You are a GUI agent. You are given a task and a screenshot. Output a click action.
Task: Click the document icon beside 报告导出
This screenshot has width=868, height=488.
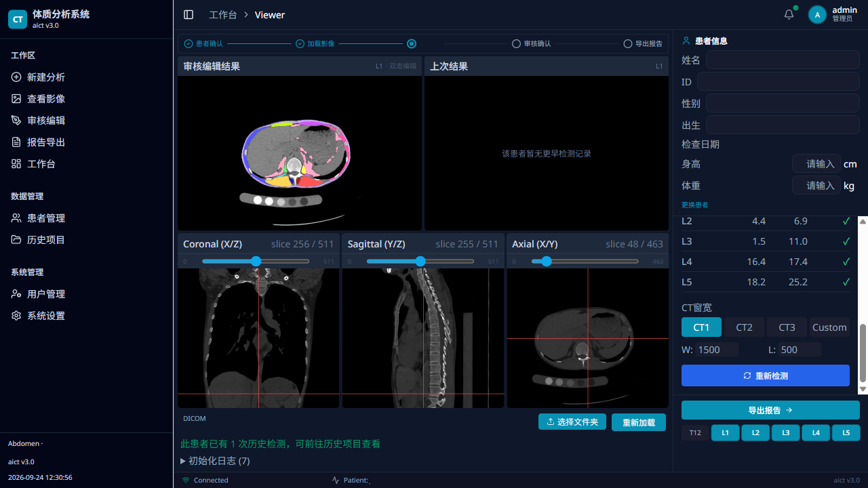[16, 142]
